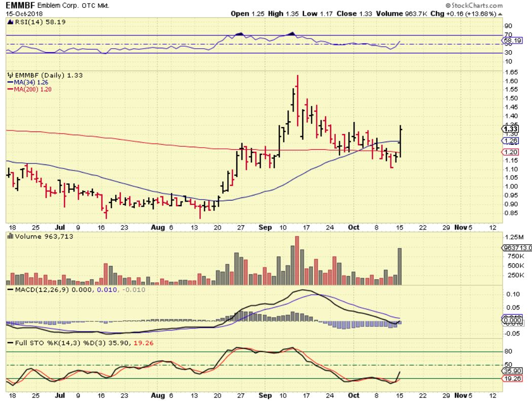Image resolution: width=532 pixels, height=401 pixels.
Task: Click the latest Oct 15 volume bar
Action: tap(400, 266)
